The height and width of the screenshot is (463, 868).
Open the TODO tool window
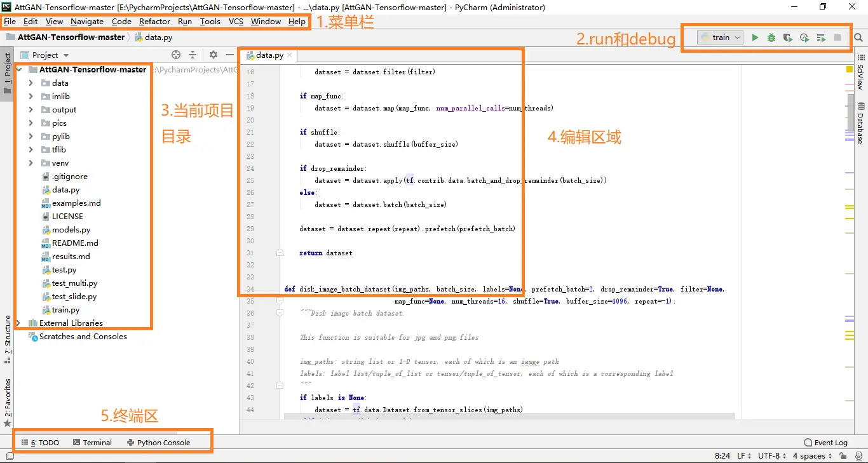click(40, 443)
